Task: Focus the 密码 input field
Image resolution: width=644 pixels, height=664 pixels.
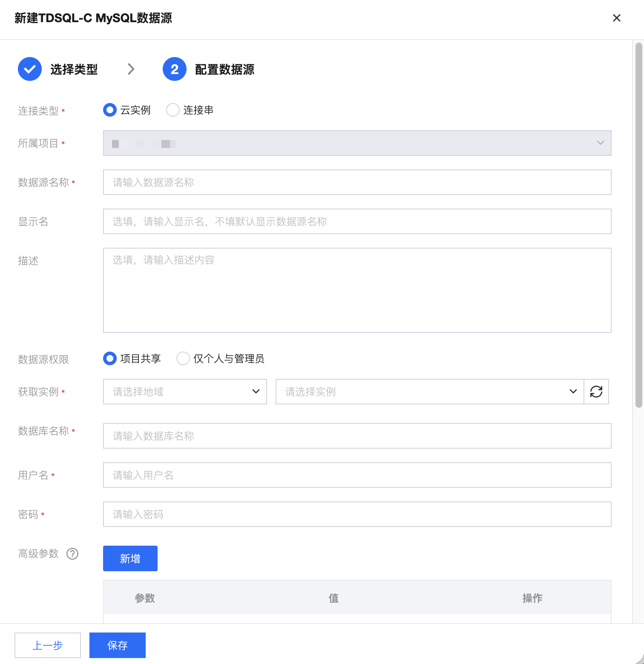Action: (357, 514)
